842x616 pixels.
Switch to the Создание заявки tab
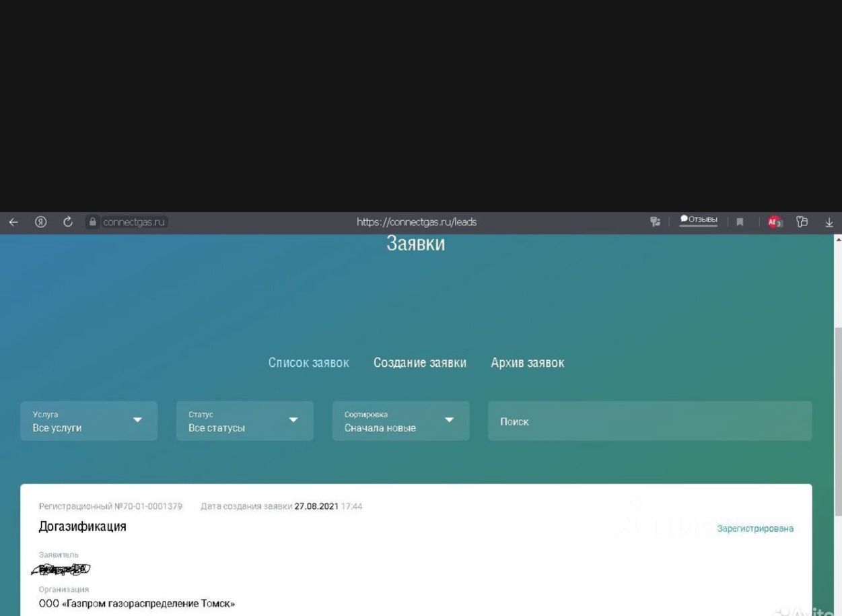pyautogui.click(x=420, y=363)
